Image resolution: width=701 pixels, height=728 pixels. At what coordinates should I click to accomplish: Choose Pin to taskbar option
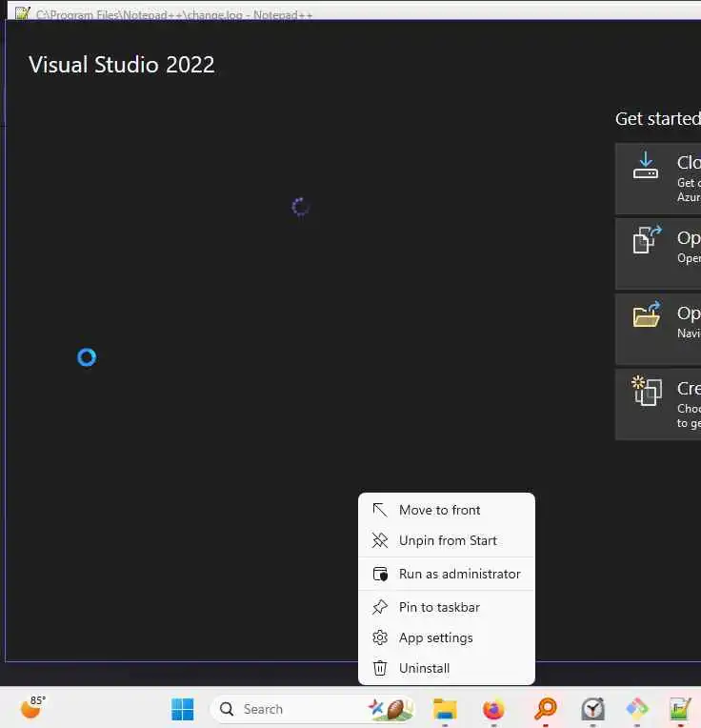coord(446,607)
